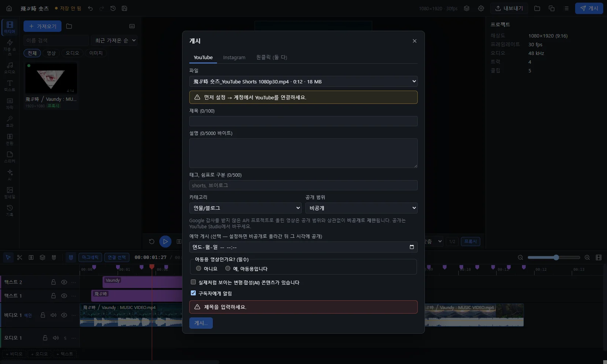Screen dimensions: 607x364
Task: Zoom in the timeline with magnifier plus
Action: pyautogui.click(x=587, y=257)
